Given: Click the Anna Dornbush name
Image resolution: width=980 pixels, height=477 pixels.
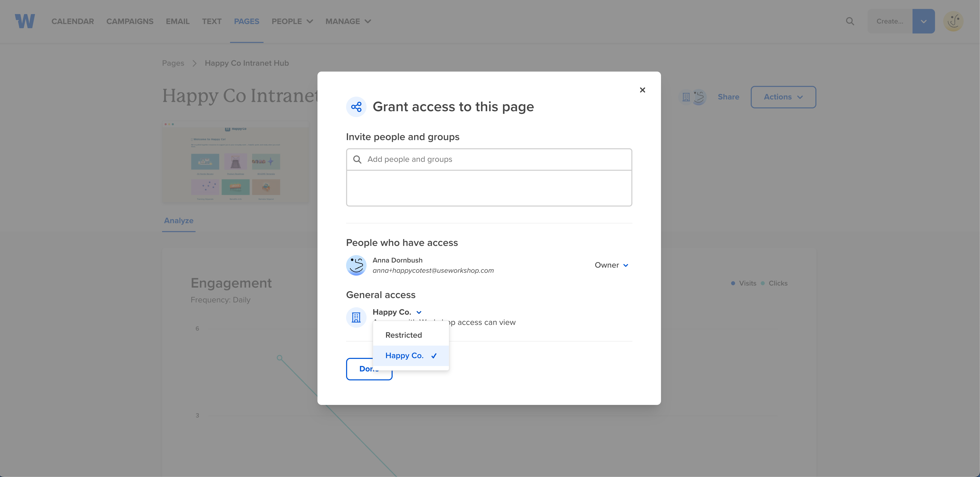Looking at the screenshot, I should click(397, 260).
